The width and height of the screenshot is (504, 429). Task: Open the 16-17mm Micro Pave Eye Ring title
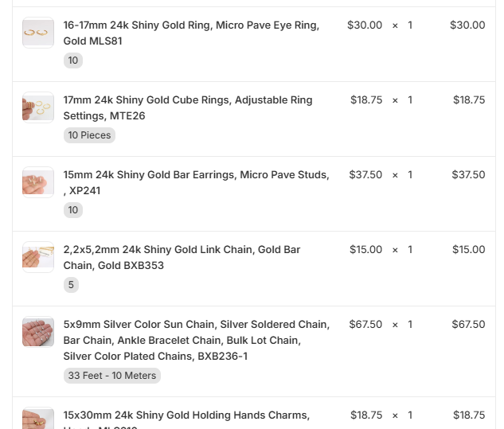[x=191, y=33]
